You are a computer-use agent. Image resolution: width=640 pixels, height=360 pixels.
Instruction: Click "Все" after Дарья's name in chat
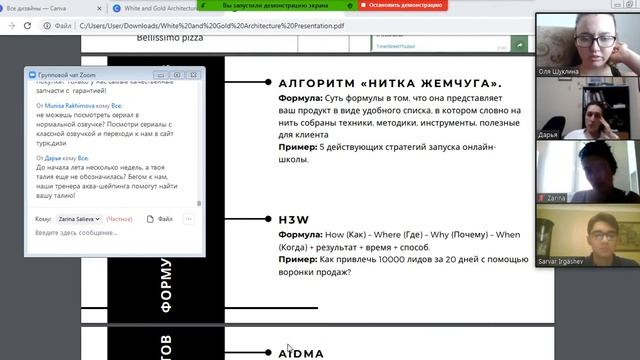coord(83,158)
